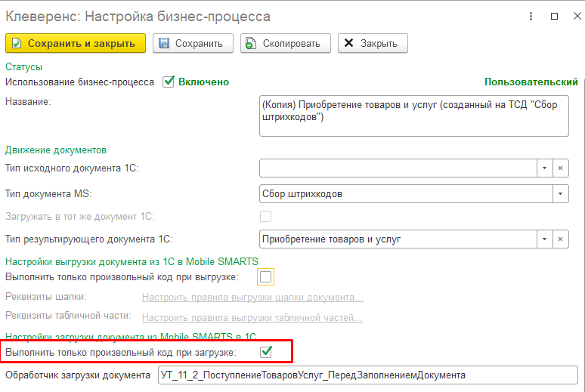Click the Включено status text
The width and height of the screenshot is (585, 392).
(x=203, y=82)
